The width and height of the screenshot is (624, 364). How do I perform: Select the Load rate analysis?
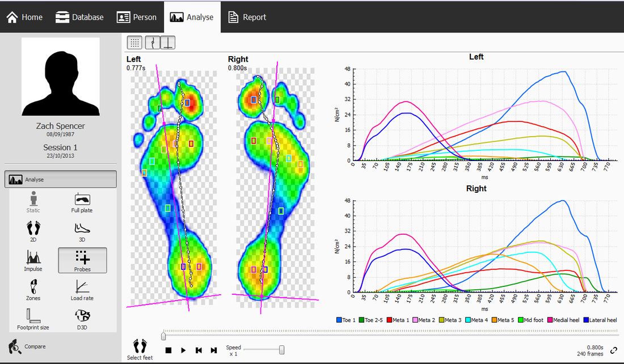pos(82,290)
